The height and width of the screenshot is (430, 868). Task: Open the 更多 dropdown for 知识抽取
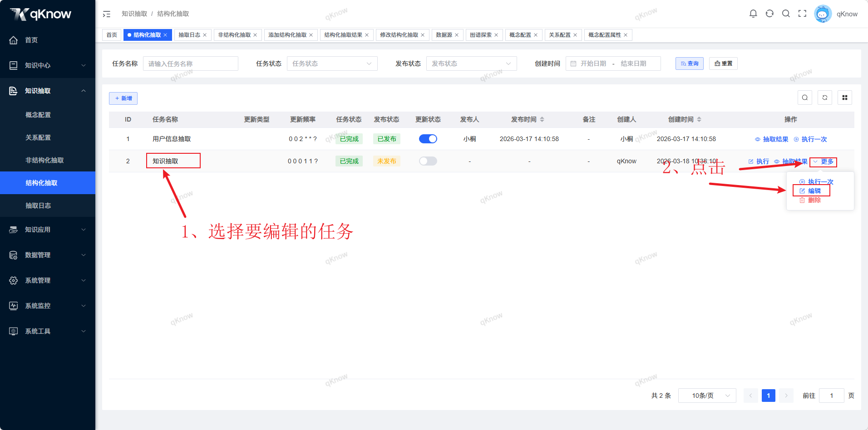823,162
